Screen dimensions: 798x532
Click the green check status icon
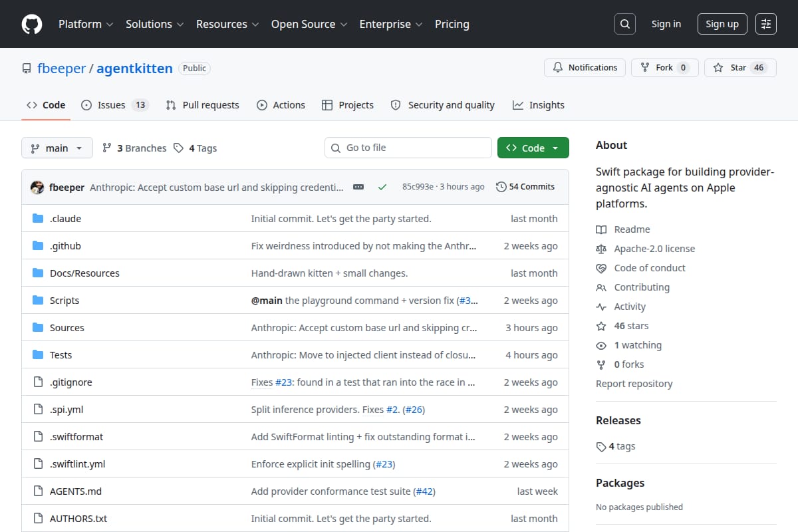tap(382, 187)
